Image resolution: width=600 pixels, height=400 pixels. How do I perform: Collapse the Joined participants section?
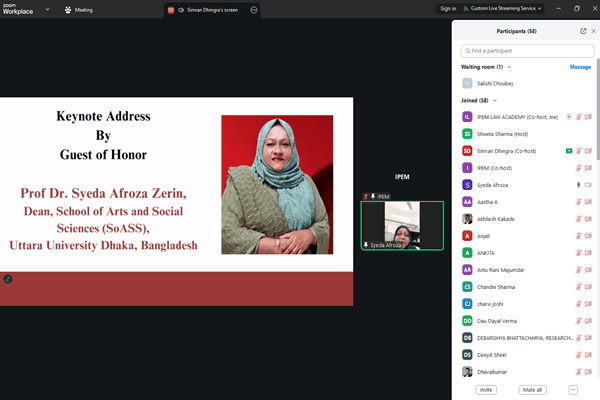494,101
